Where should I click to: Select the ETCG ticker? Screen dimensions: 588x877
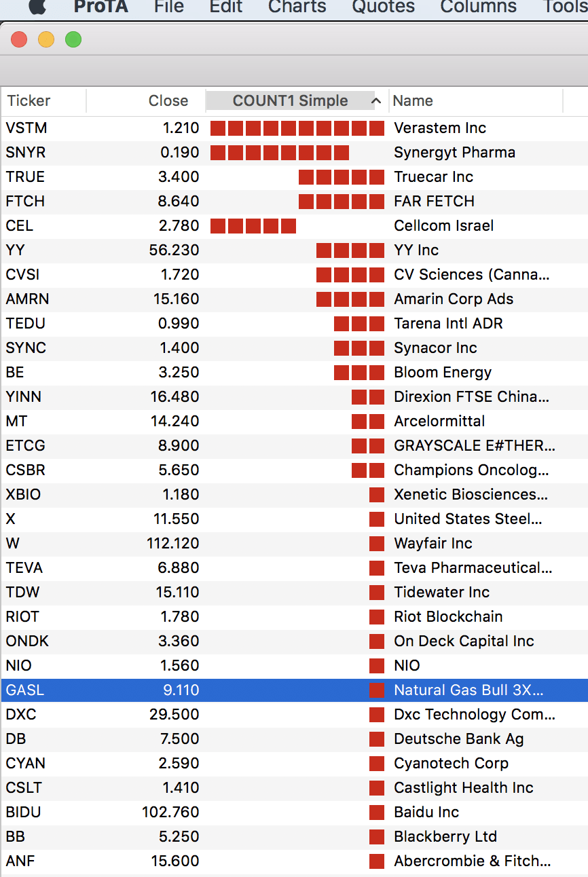click(x=26, y=445)
